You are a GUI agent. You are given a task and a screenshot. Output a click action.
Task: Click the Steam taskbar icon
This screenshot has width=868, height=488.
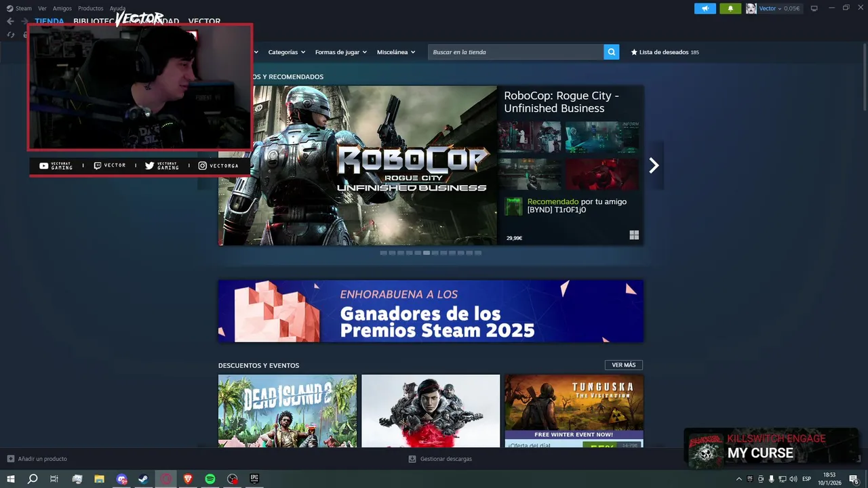coord(144,479)
